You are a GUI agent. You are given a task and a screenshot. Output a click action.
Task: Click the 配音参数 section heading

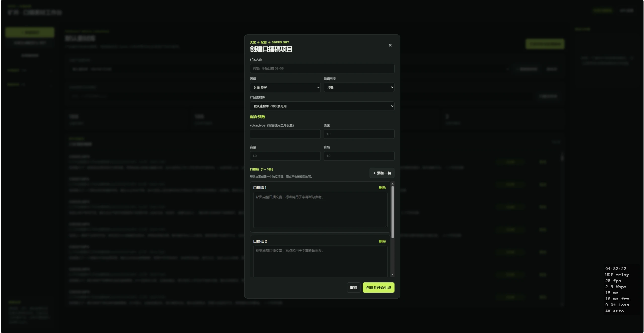click(257, 117)
